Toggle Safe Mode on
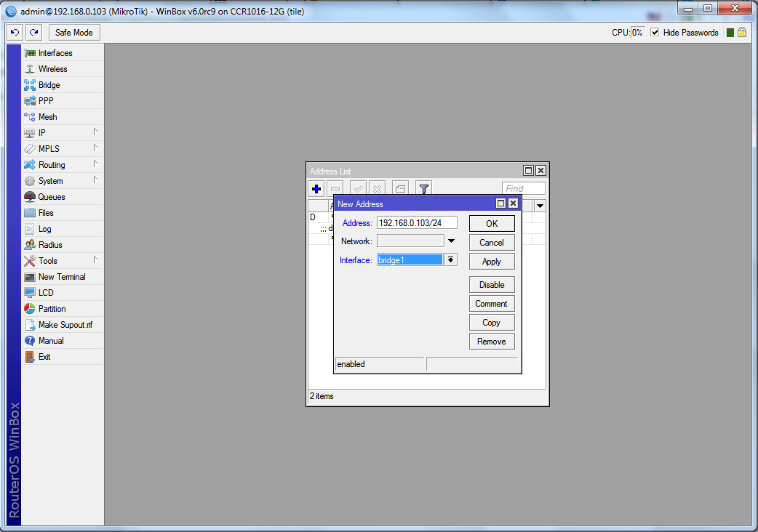 coord(74,33)
